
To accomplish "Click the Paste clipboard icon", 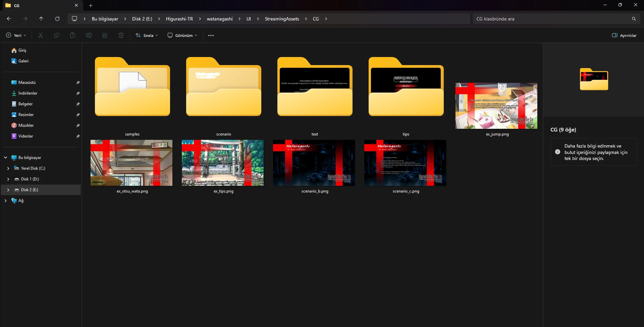I will click(73, 35).
